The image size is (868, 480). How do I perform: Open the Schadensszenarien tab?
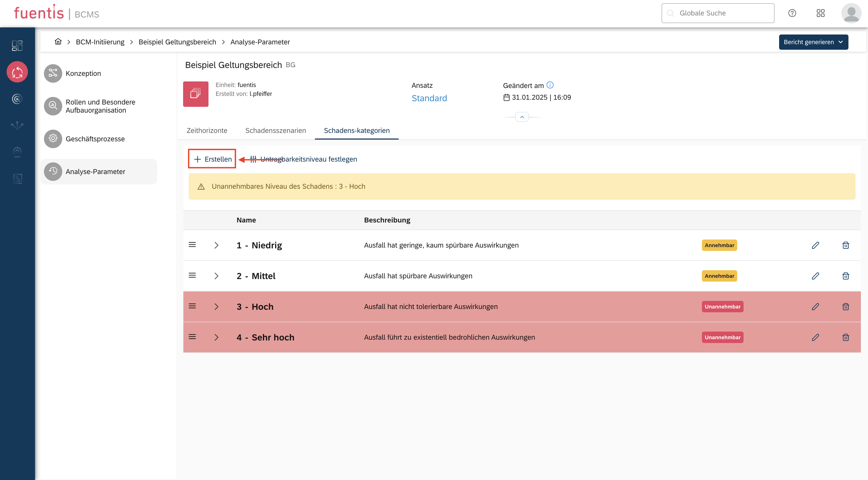(275, 131)
